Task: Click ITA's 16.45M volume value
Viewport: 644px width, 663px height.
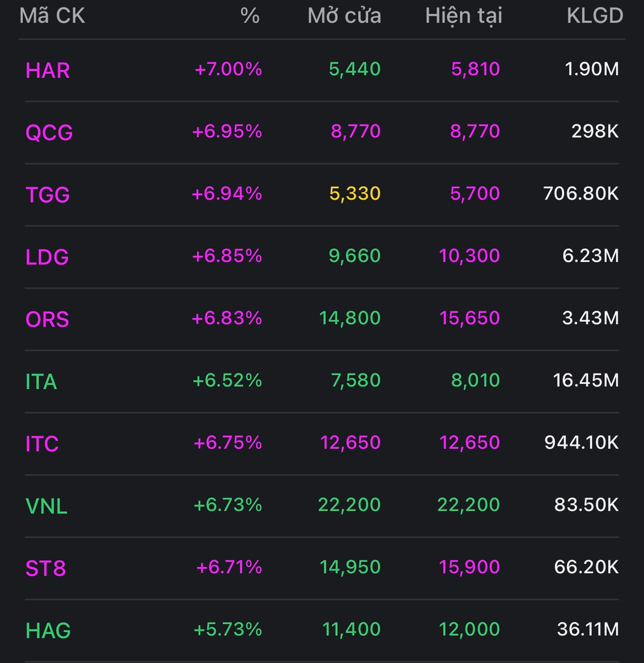Action: point(585,380)
